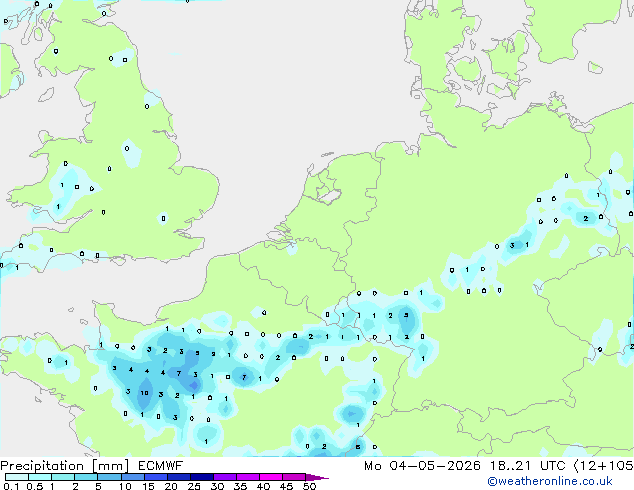Viewport: 634px width, 490px height.
Task: Click the legend label '45'
Action: click(x=286, y=486)
